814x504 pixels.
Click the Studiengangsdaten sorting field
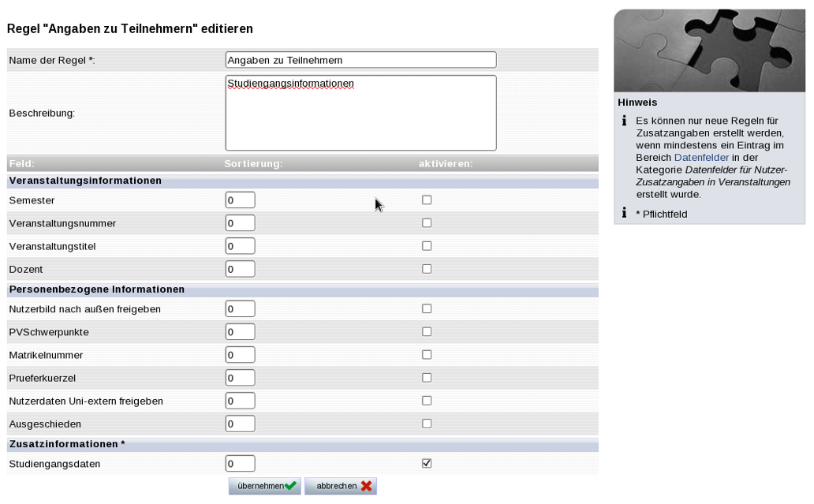(x=240, y=464)
